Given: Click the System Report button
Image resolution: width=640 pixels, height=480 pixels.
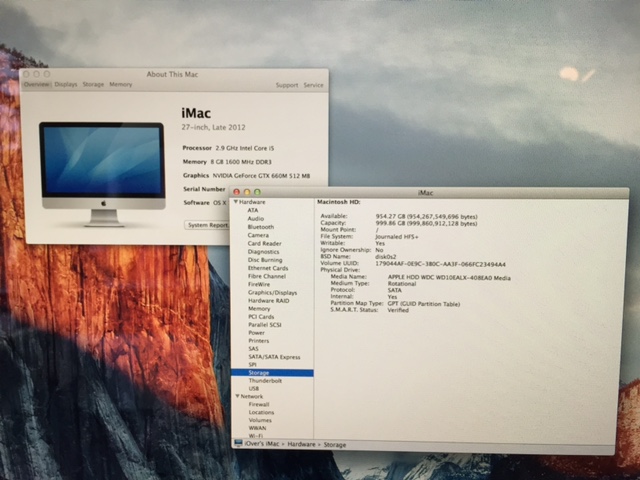Looking at the screenshot, I should click(207, 225).
